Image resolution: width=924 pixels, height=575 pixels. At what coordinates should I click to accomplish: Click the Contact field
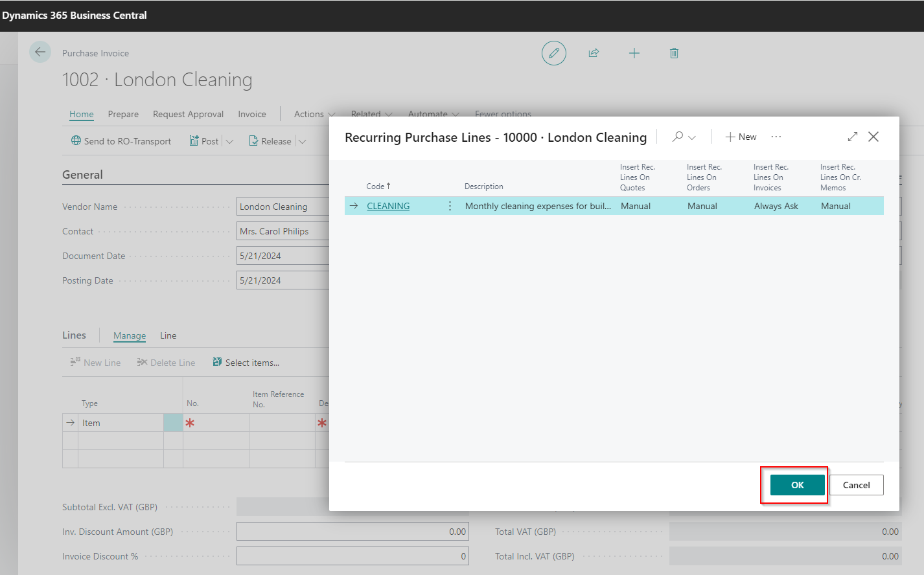pyautogui.click(x=283, y=231)
